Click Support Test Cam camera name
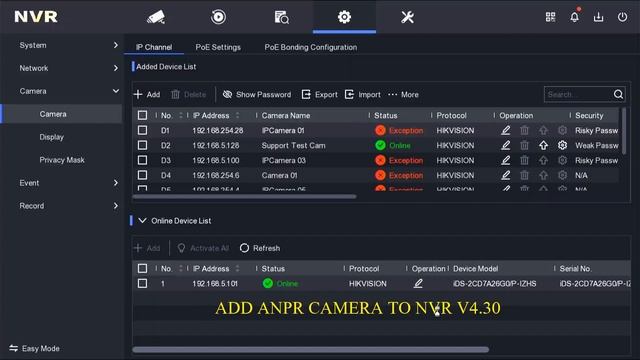This screenshot has width=640, height=360. point(293,145)
